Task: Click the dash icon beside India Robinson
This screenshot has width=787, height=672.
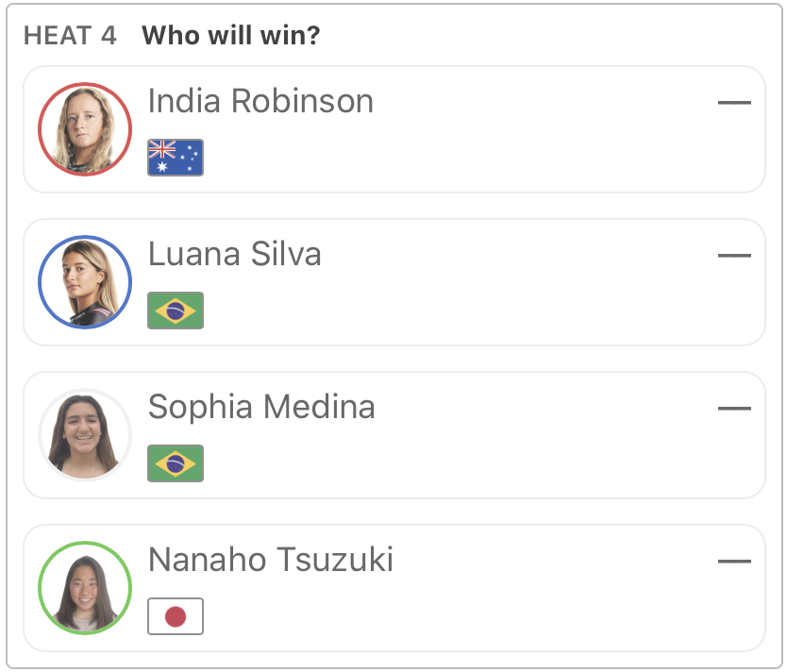Action: 734,102
